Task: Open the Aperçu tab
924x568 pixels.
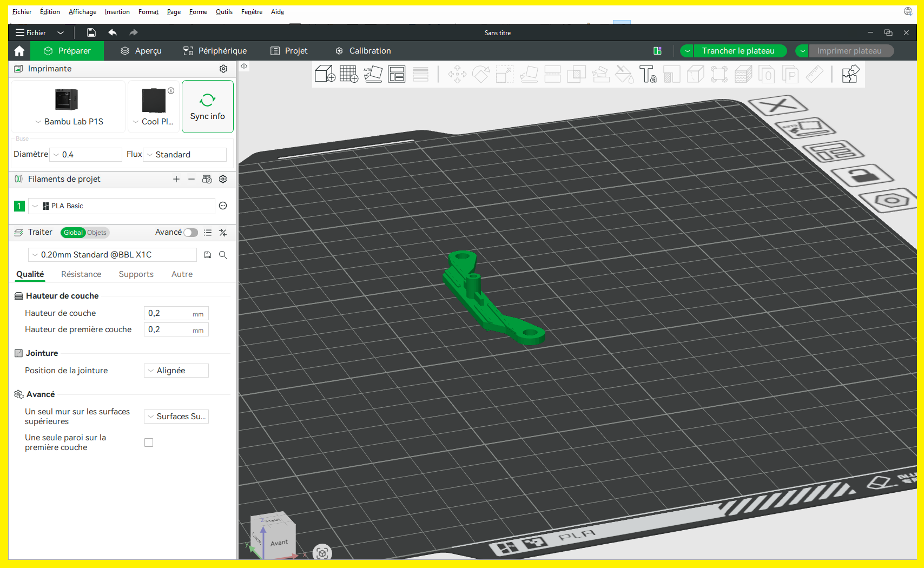Action: click(141, 51)
